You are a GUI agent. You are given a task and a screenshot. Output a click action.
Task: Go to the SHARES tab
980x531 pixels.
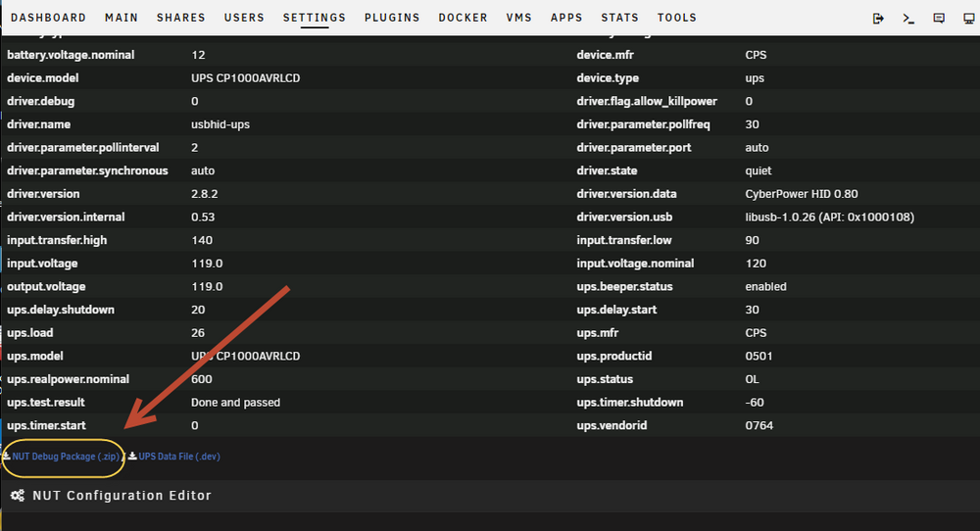[180, 18]
